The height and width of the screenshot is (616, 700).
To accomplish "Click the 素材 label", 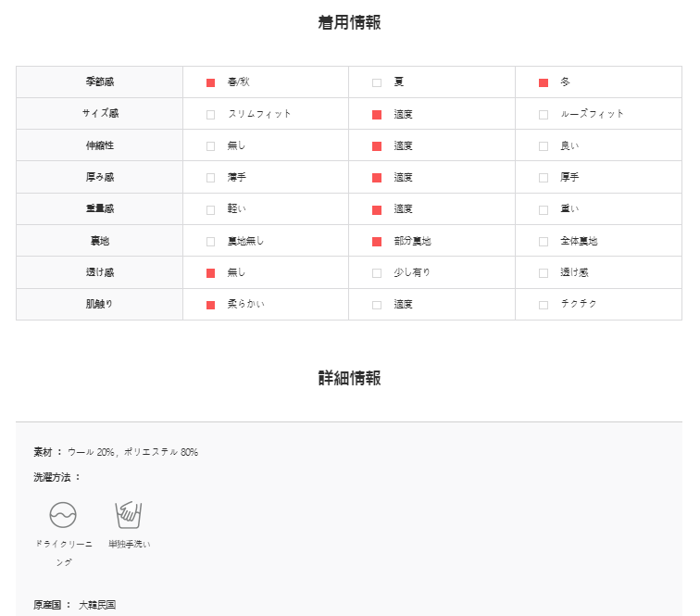I will (43, 452).
